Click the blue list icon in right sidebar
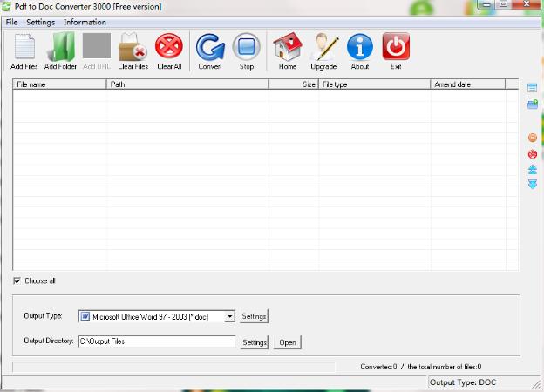The width and height of the screenshot is (544, 392). [x=532, y=88]
